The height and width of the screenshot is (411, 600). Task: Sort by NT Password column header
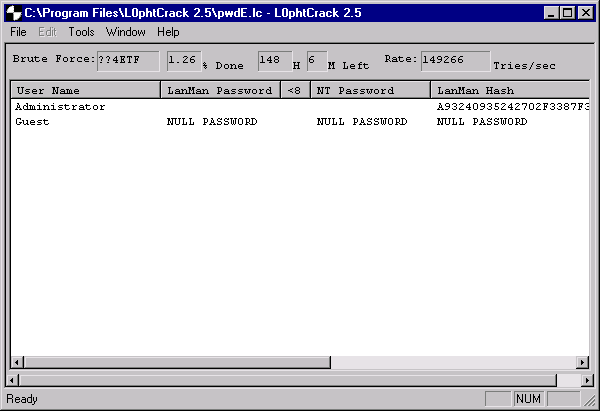[370, 90]
